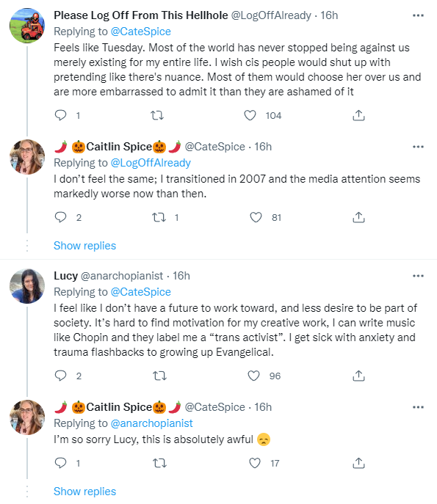Screen dimensions: 437x504
Task: Like the 'I'm so sorry Lucy' reply
Action: tap(255, 463)
